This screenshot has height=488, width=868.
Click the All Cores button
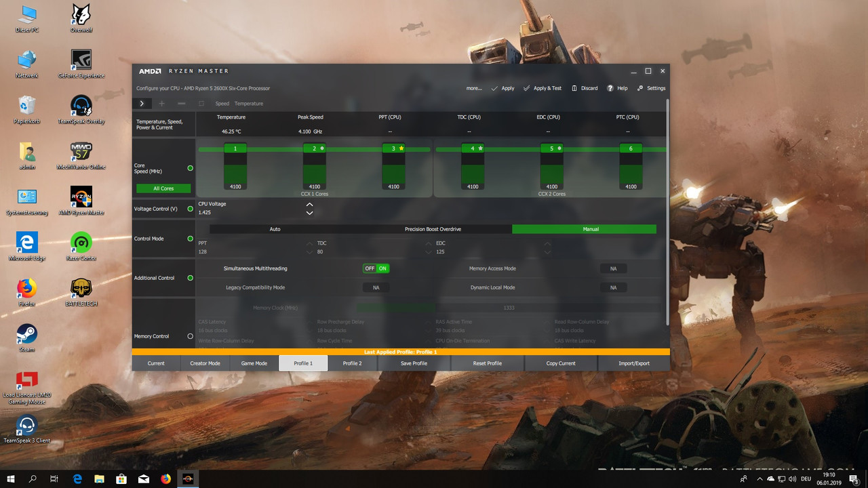click(x=163, y=188)
